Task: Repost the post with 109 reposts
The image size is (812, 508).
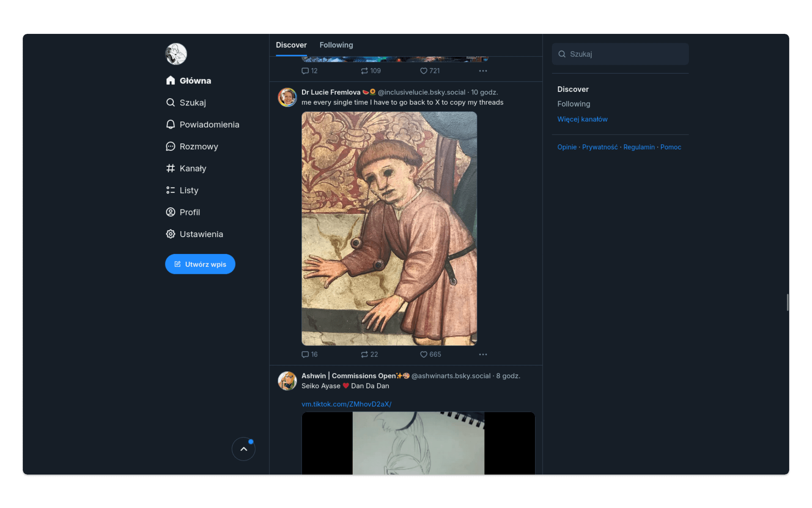Action: pyautogui.click(x=371, y=71)
